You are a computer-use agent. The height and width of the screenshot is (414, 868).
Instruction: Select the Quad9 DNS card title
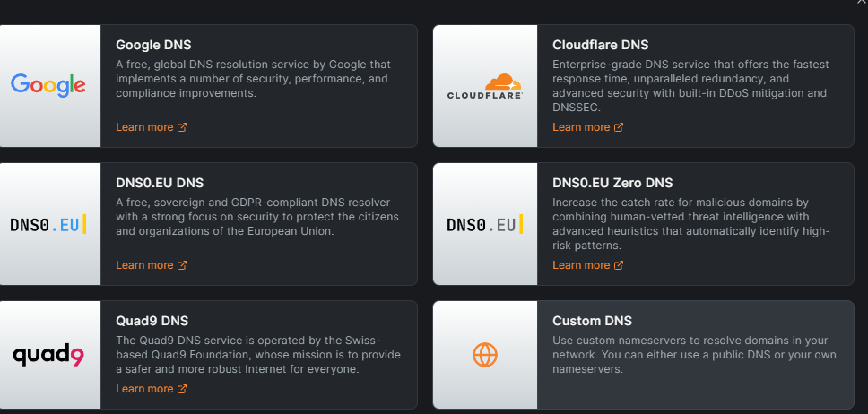coord(152,321)
